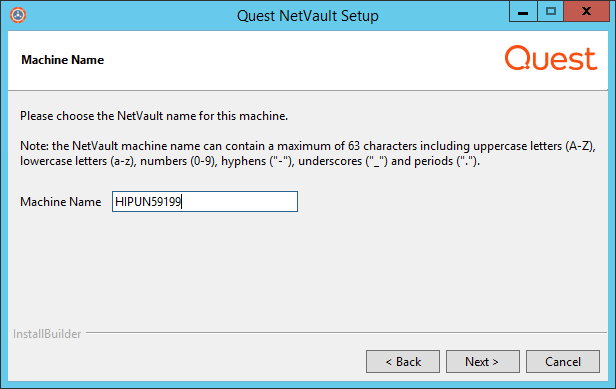616x389 pixels.
Task: Click on the HIPUN59199 text in the field
Action: pyautogui.click(x=148, y=202)
